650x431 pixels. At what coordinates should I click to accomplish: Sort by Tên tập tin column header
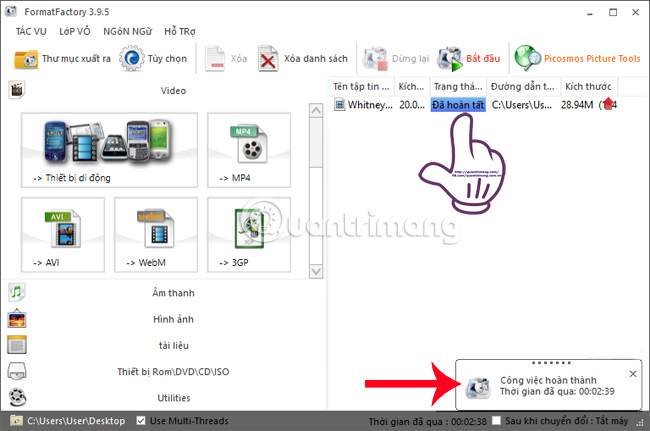361,86
